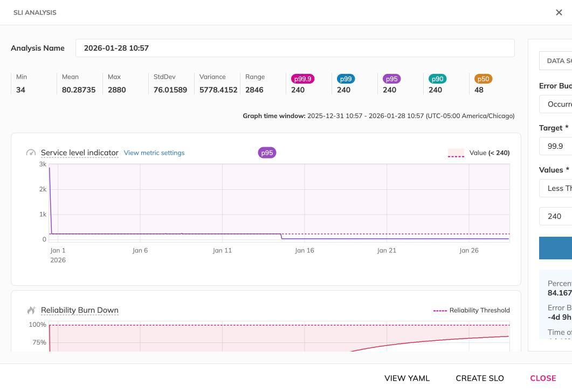This screenshot has height=392, width=572.
Task: Click the p95 badge above the SLI chart
Action: [x=267, y=153]
